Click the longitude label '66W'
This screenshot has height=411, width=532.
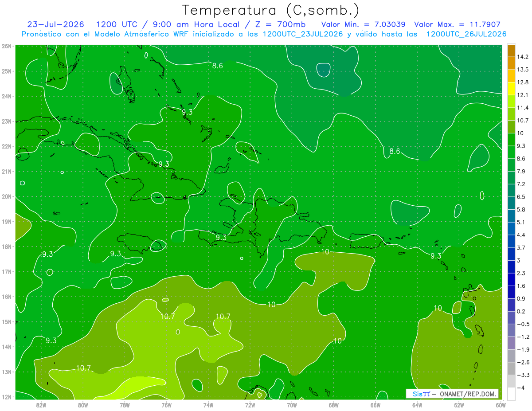tap(376, 405)
